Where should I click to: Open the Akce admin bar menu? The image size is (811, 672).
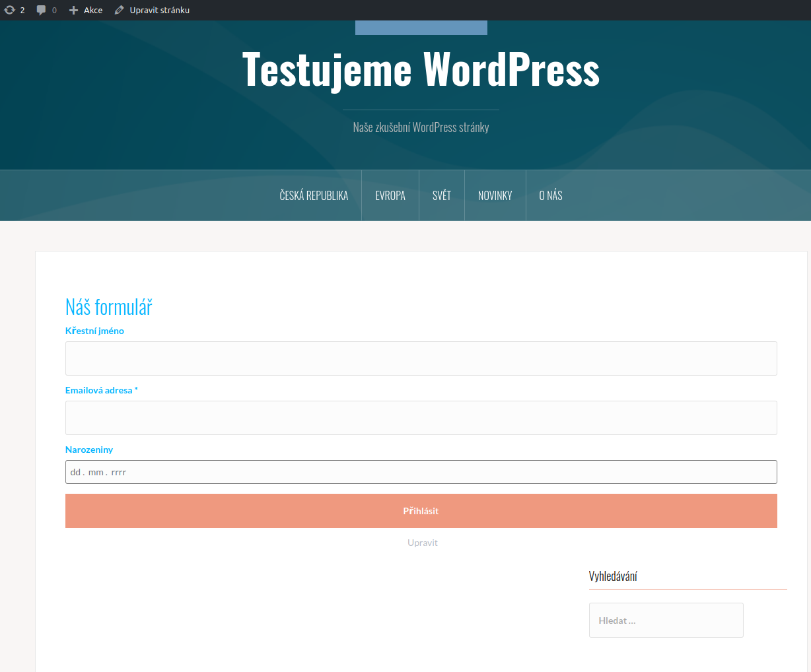click(86, 10)
